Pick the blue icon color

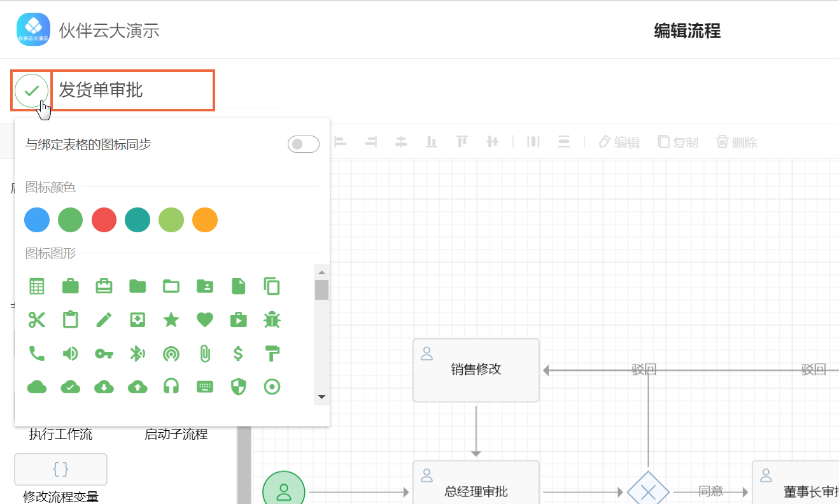click(37, 220)
